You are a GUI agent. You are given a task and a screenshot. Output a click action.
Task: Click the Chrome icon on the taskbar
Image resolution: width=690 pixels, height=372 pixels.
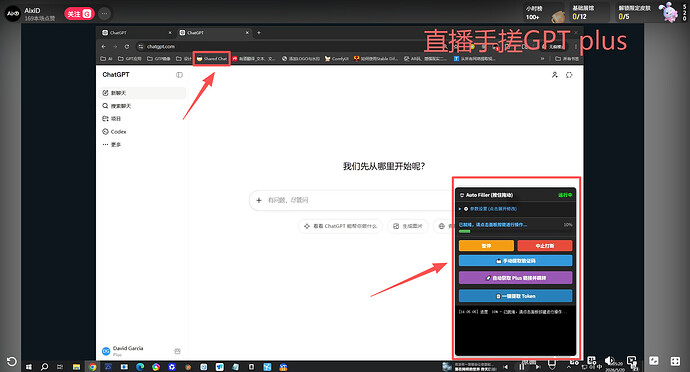tap(92, 366)
